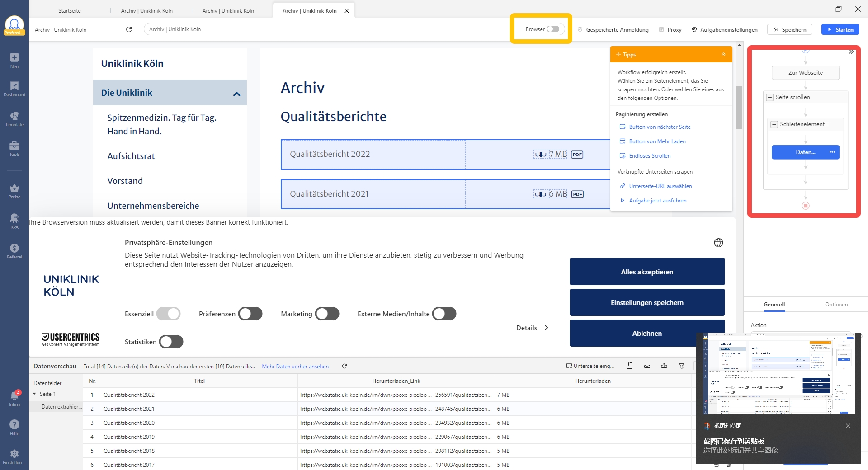Viewport: 868px width, 470px height.
Task: Open the RPA section in the sidebar
Action: click(x=14, y=221)
